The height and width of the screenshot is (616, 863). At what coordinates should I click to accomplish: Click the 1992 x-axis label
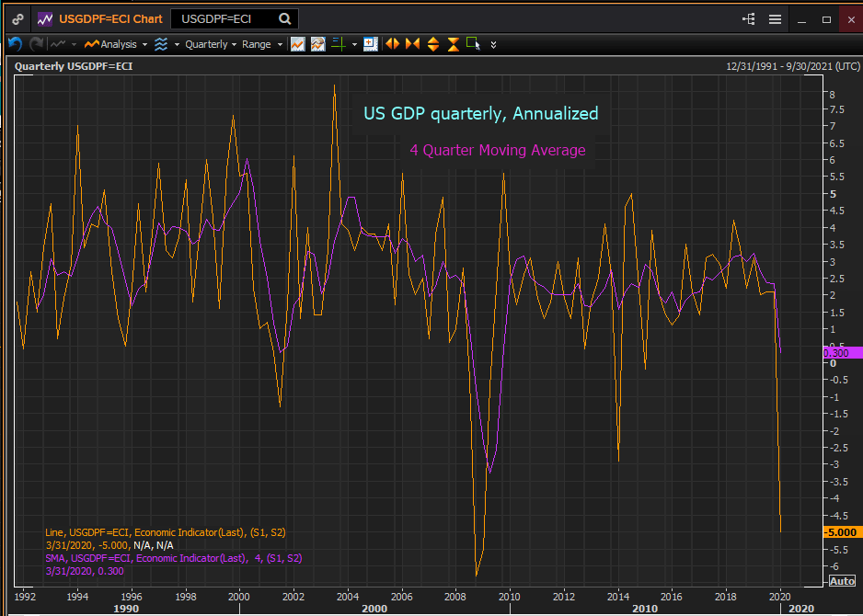(26, 596)
